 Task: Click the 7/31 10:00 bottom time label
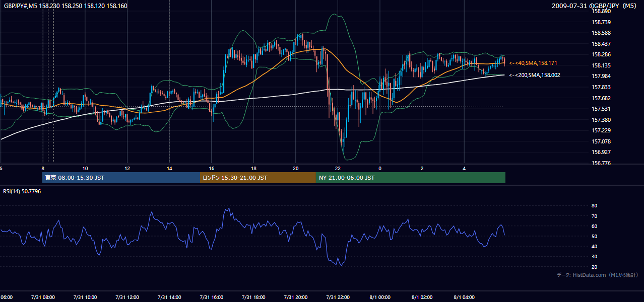85,297
